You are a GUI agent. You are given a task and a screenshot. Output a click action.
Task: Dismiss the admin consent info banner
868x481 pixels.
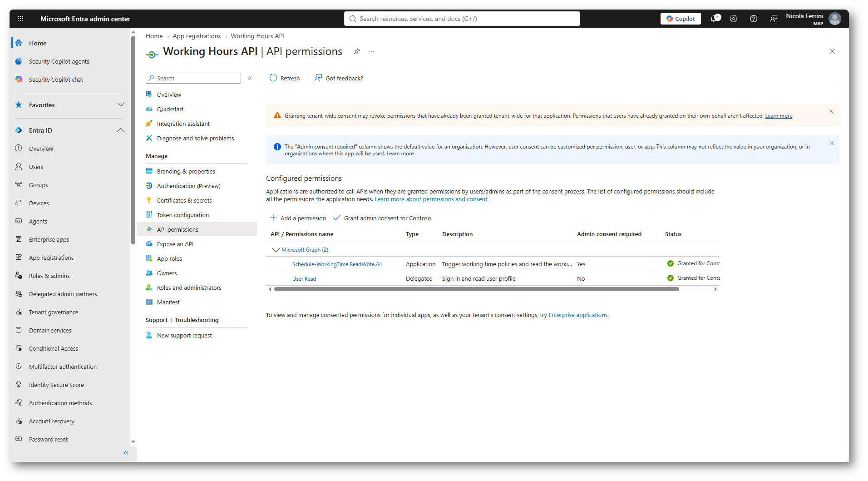(832, 143)
